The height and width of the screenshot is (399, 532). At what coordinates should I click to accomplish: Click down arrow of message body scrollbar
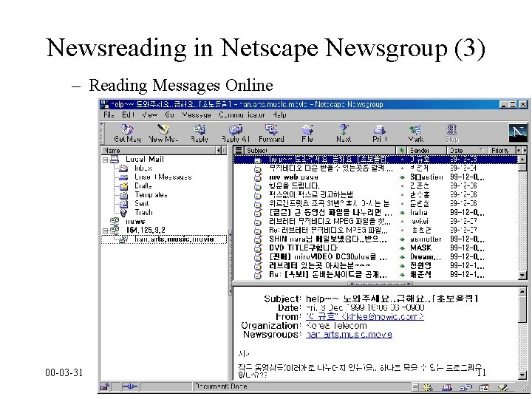tap(522, 375)
